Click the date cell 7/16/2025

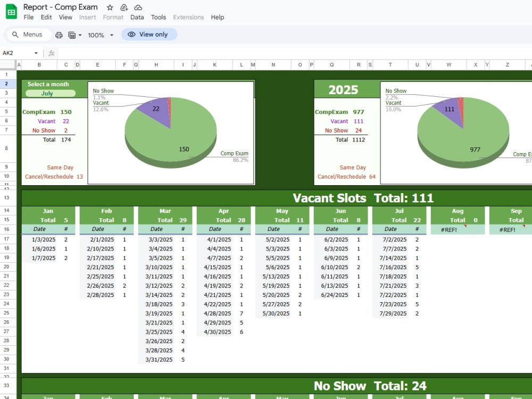click(x=390, y=268)
